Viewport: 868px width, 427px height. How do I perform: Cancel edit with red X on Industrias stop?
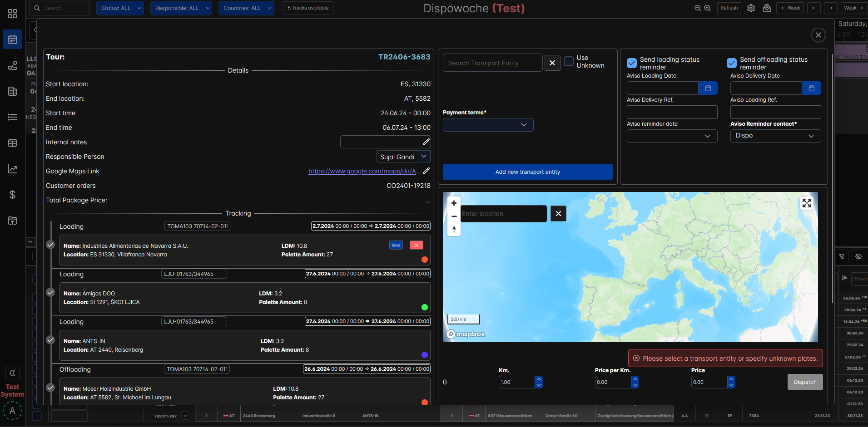(416, 245)
